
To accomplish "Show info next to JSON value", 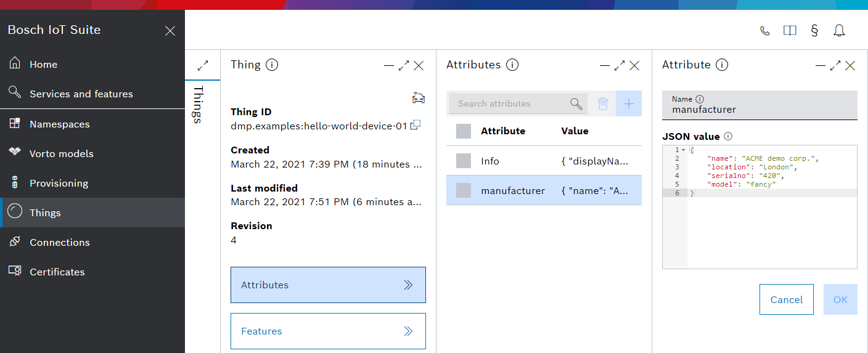I will pyautogui.click(x=728, y=136).
